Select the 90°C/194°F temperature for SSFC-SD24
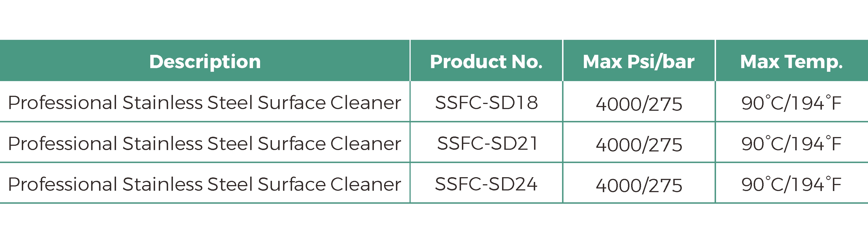Viewport: 868px width, 243px height. pos(791,185)
